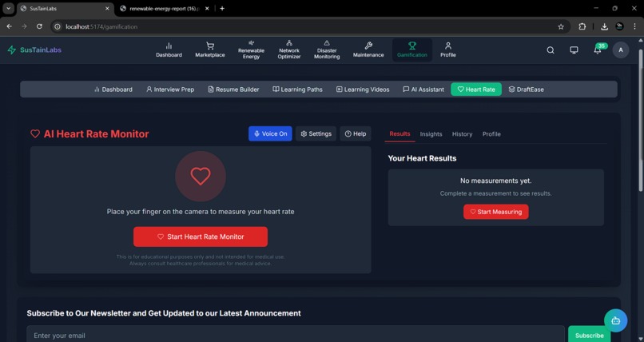Click the newsletter email field

click(x=296, y=336)
